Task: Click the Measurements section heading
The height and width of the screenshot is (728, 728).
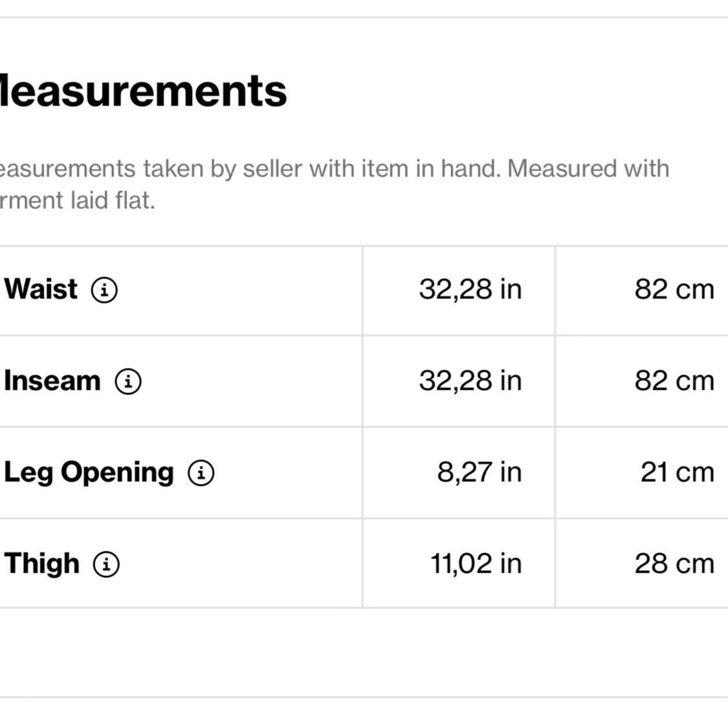Action: click(x=142, y=91)
